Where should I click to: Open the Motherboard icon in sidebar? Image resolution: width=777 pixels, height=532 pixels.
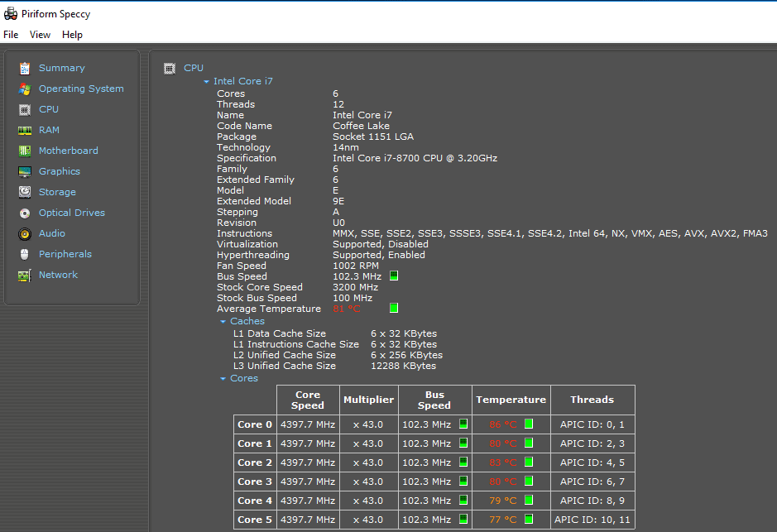[x=25, y=151]
